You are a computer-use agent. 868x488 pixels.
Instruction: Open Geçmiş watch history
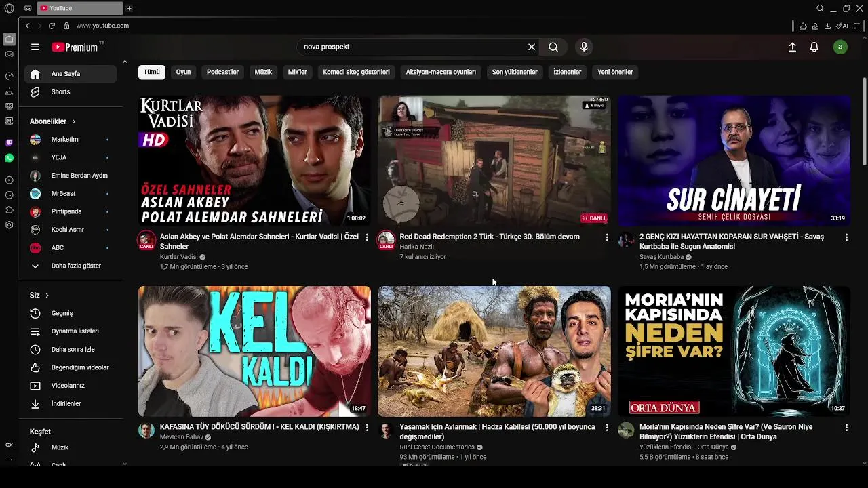pos(71,313)
